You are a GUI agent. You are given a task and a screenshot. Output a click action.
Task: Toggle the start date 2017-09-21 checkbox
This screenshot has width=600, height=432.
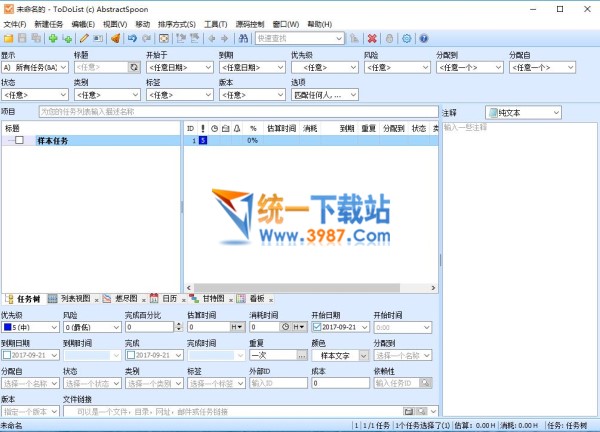pos(317,327)
